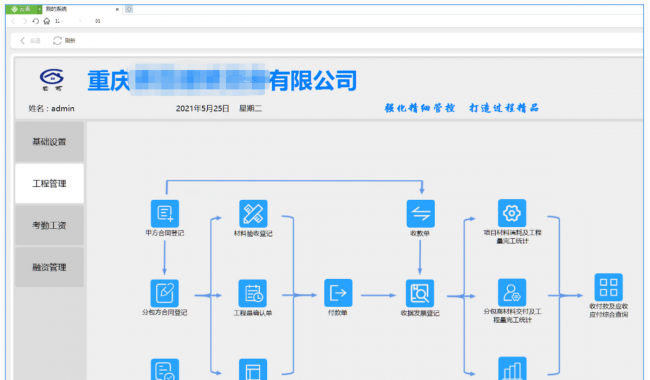The width and height of the screenshot is (650, 380).
Task: Open the 付款单 payment icon
Action: 338,293
